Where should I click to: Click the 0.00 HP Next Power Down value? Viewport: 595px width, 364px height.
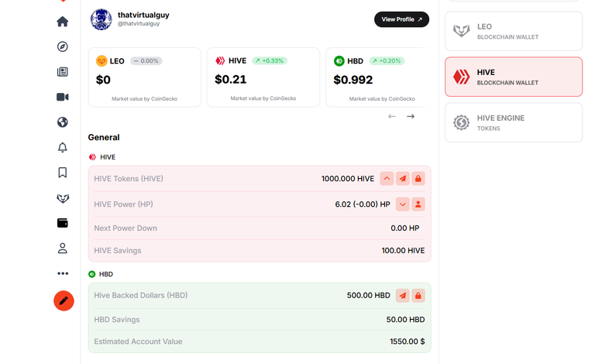[405, 228]
